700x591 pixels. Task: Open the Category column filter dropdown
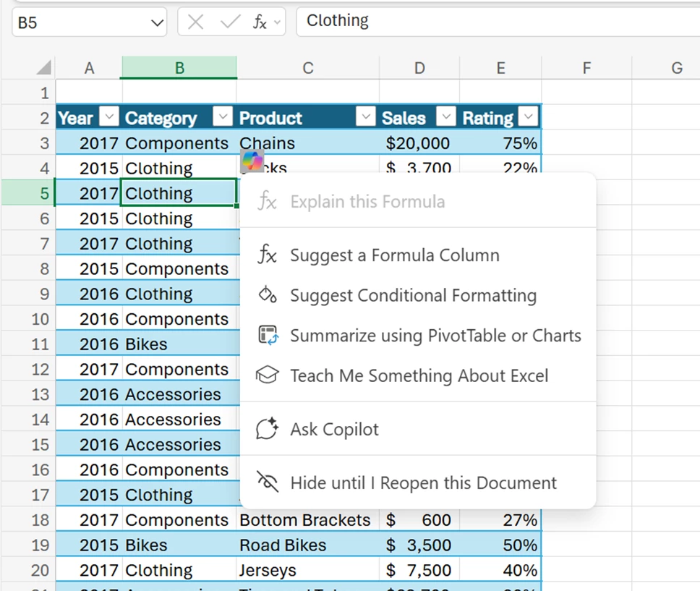click(223, 116)
